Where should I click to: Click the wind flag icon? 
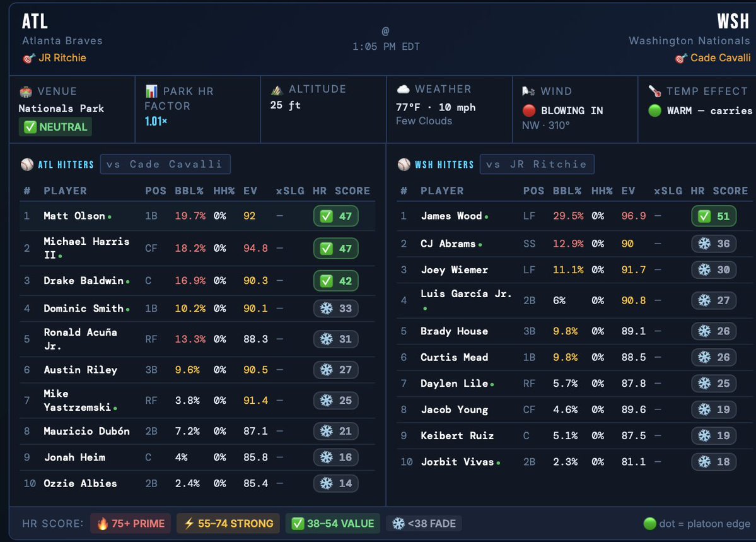click(528, 91)
